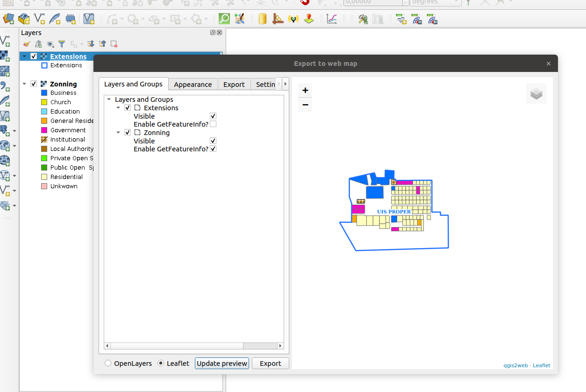This screenshot has height=392, width=586.
Task: Enable GetFeatureInfo for the Extensions layer
Action: pos(213,124)
